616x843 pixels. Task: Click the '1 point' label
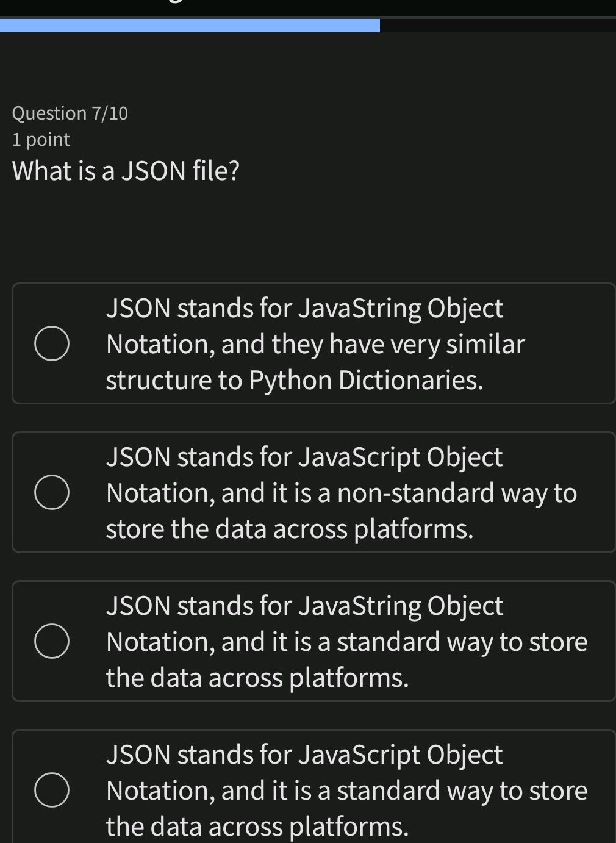click(40, 139)
